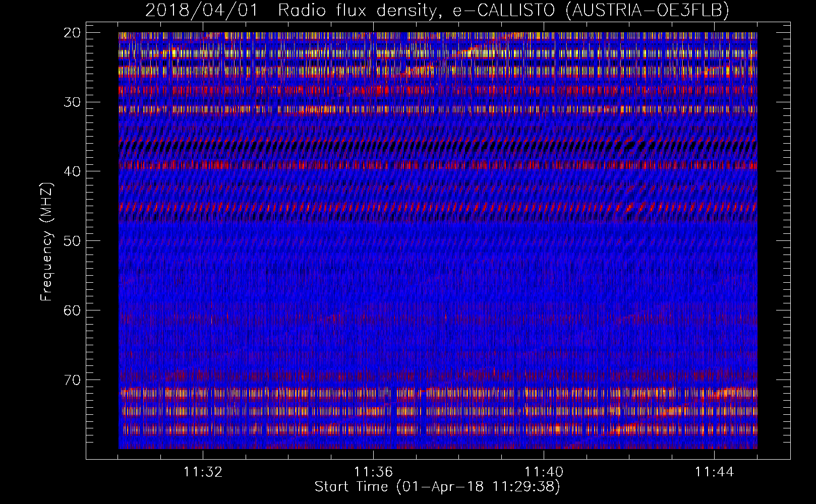Viewport: 816px width, 504px height.
Task: Click the 70 MHz frequency tick label
Action: (x=73, y=380)
